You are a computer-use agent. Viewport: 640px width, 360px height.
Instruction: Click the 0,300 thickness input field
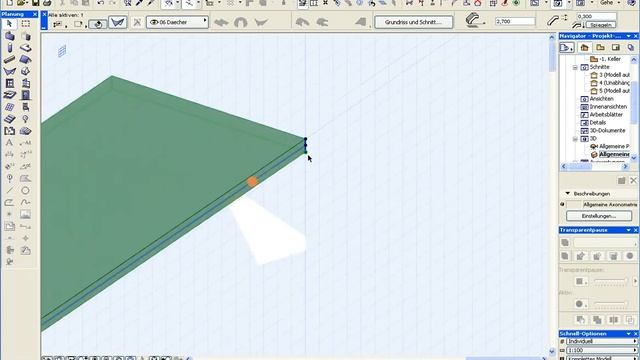click(596, 16)
